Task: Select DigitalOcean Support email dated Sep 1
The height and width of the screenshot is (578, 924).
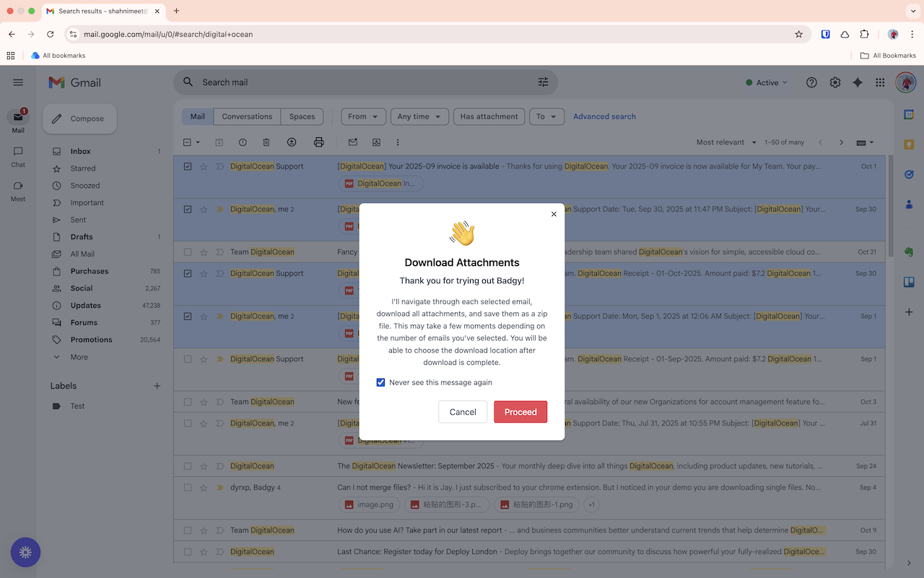Action: tap(188, 359)
